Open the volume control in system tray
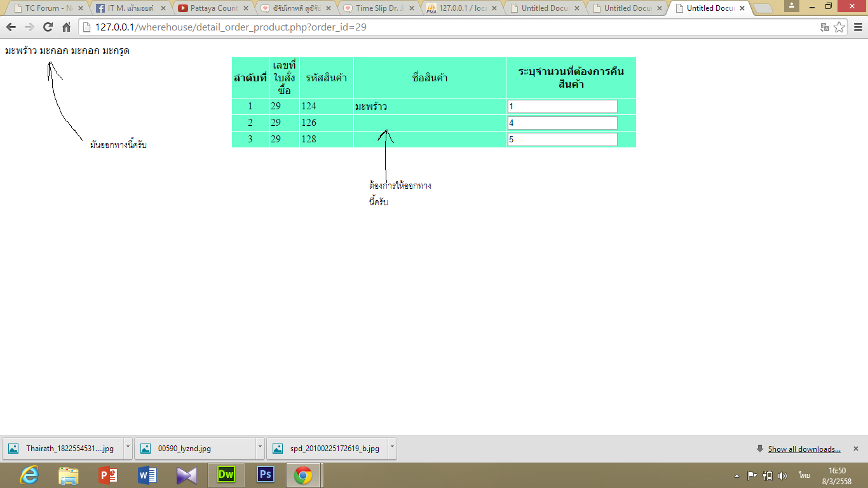The height and width of the screenshot is (488, 868). [782, 475]
